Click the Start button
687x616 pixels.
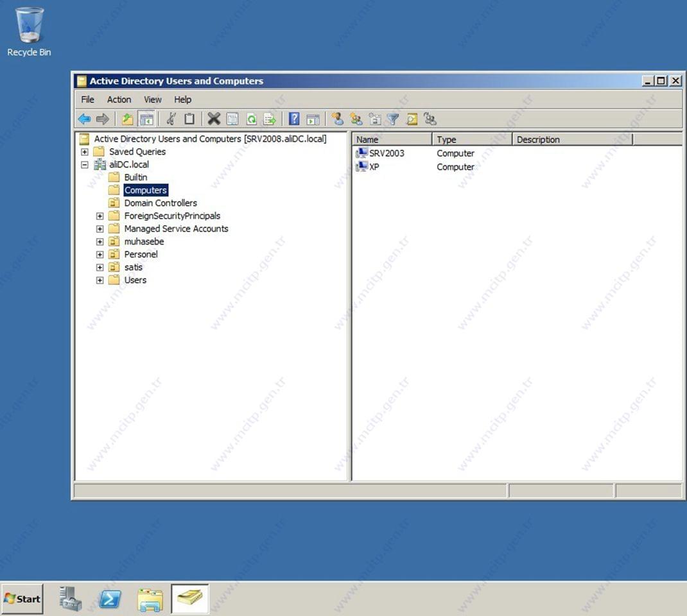point(22,599)
